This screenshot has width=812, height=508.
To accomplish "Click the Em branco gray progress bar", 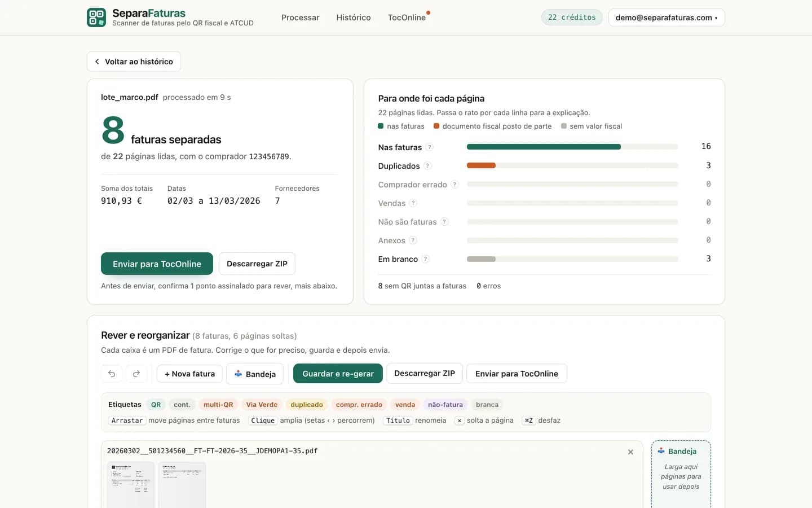I will 481,259.
